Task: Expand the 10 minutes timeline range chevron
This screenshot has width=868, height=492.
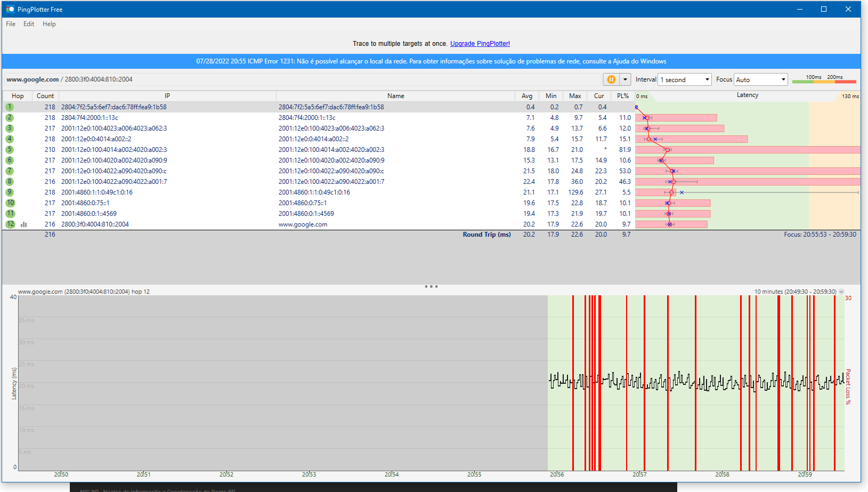Action: click(x=841, y=292)
